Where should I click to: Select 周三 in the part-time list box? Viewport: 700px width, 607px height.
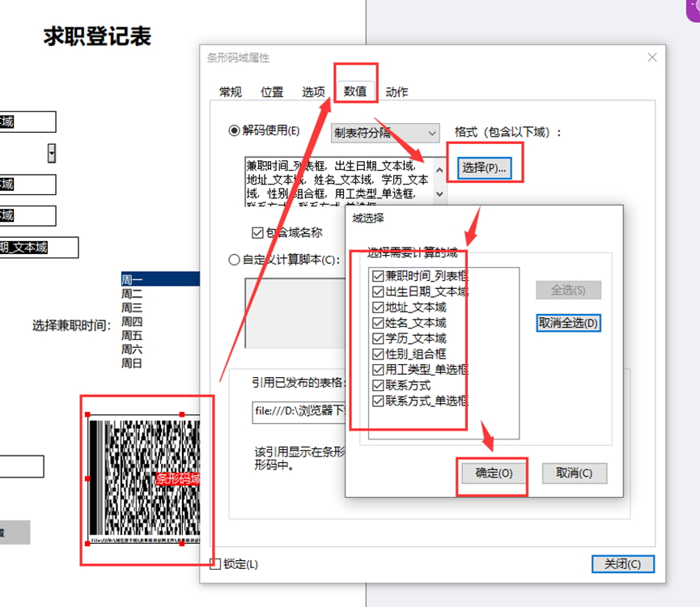point(132,308)
